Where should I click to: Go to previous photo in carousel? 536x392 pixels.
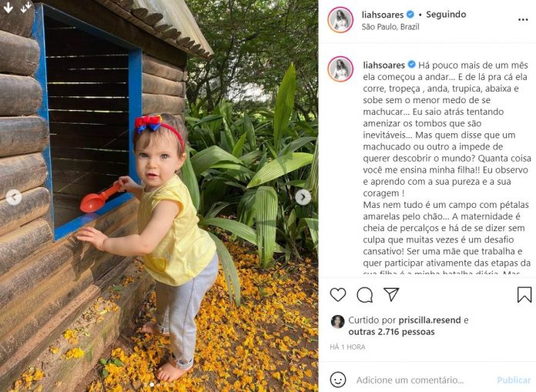coord(14,197)
